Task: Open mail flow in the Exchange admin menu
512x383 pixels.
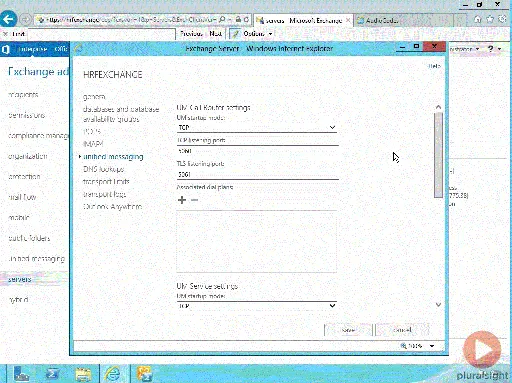Action: [x=22, y=197]
